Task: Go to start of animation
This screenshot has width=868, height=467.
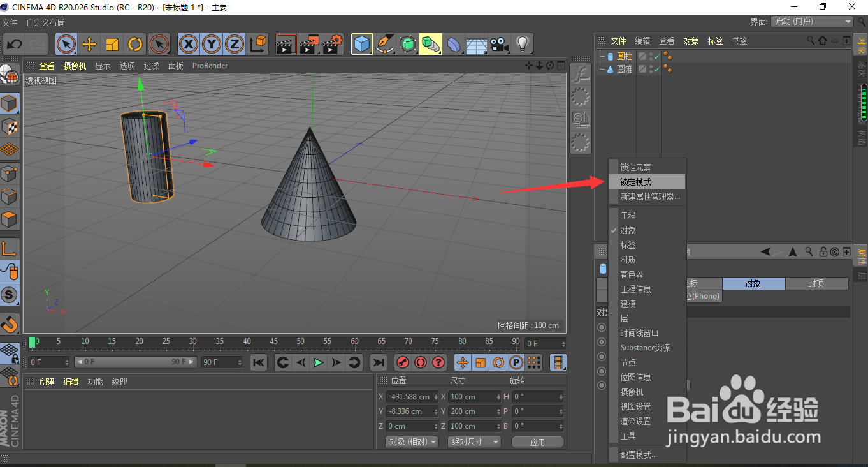Action: (258, 362)
